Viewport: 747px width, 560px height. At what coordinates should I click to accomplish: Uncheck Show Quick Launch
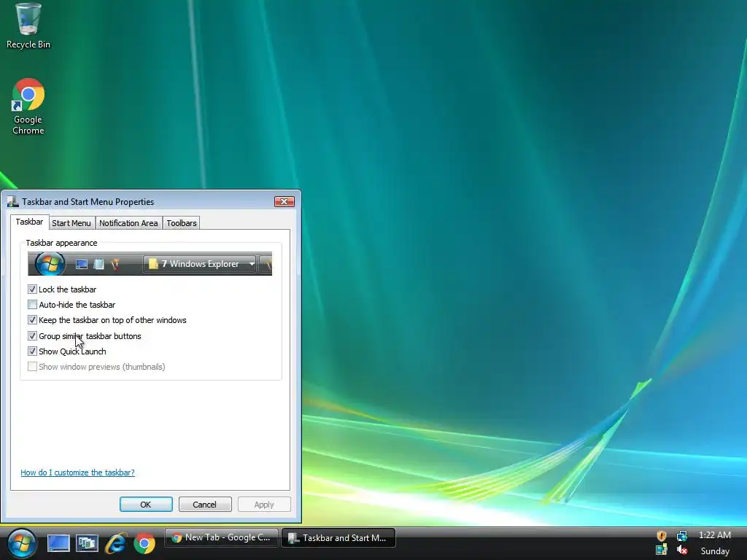(x=32, y=351)
